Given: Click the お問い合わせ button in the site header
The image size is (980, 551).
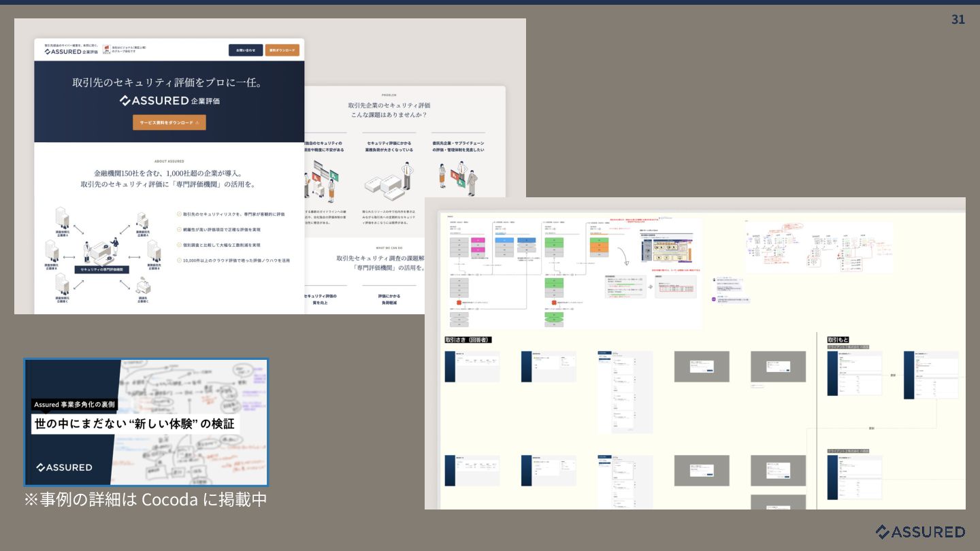Looking at the screenshot, I should [246, 50].
